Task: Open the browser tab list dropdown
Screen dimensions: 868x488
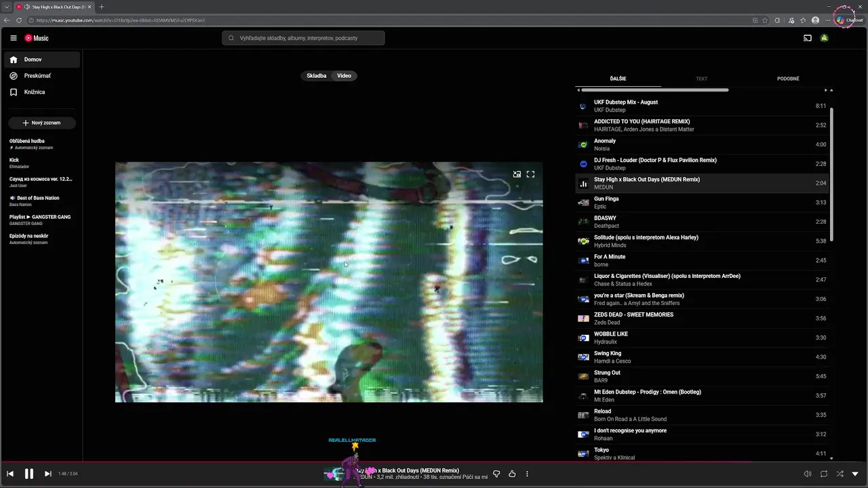Action: coord(6,7)
